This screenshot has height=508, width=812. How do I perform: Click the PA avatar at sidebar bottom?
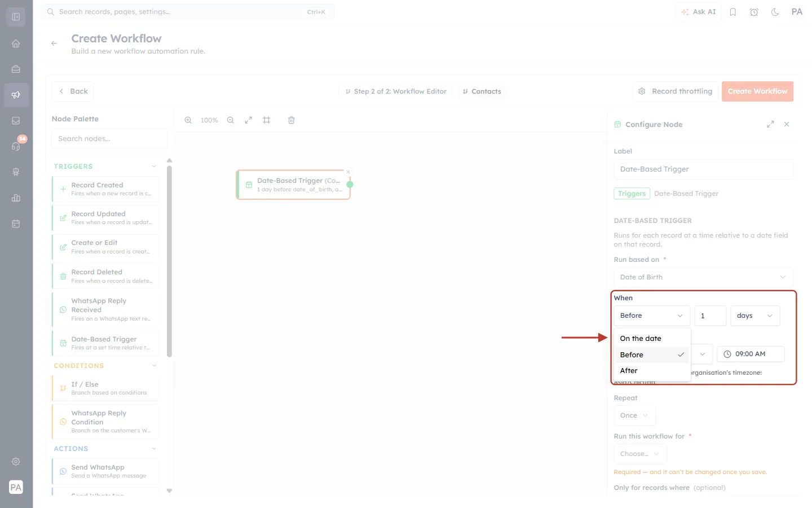point(16,487)
